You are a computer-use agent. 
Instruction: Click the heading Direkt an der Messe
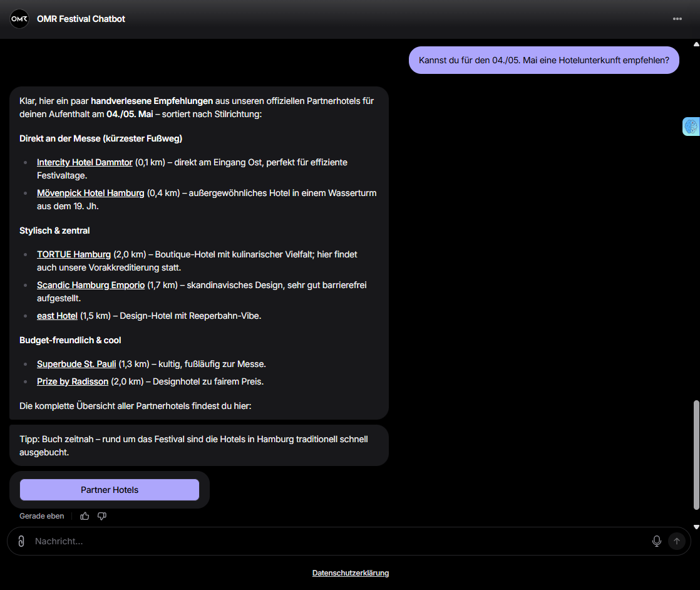(x=101, y=138)
